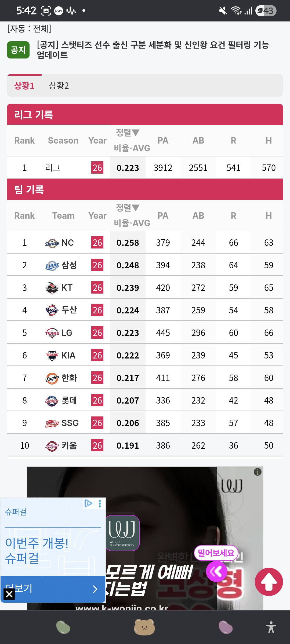Viewport: 290px width, 644px height.
Task: Select the 상황1 tab
Action: [x=24, y=86]
